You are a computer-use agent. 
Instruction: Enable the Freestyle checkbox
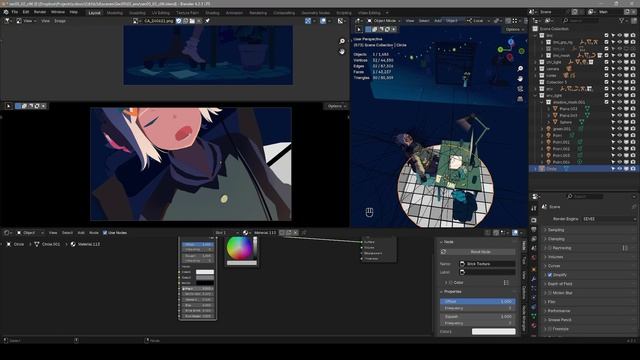click(x=549, y=329)
